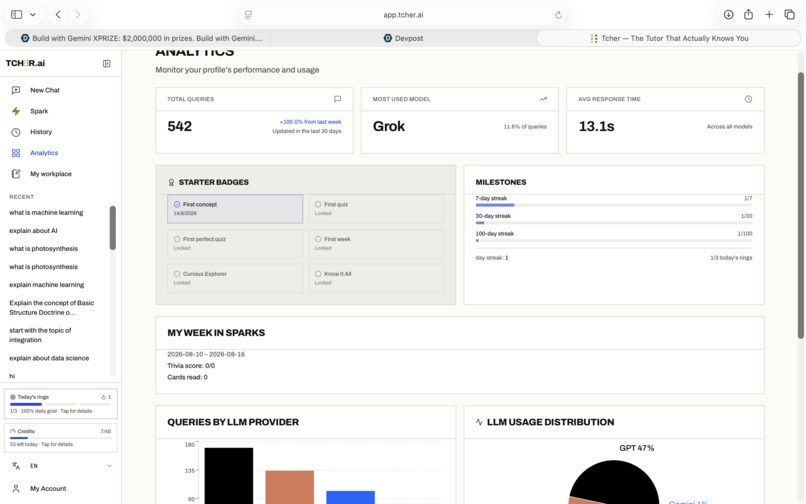
Task: Select the First perfect quiz locked badge
Action: tap(235, 243)
